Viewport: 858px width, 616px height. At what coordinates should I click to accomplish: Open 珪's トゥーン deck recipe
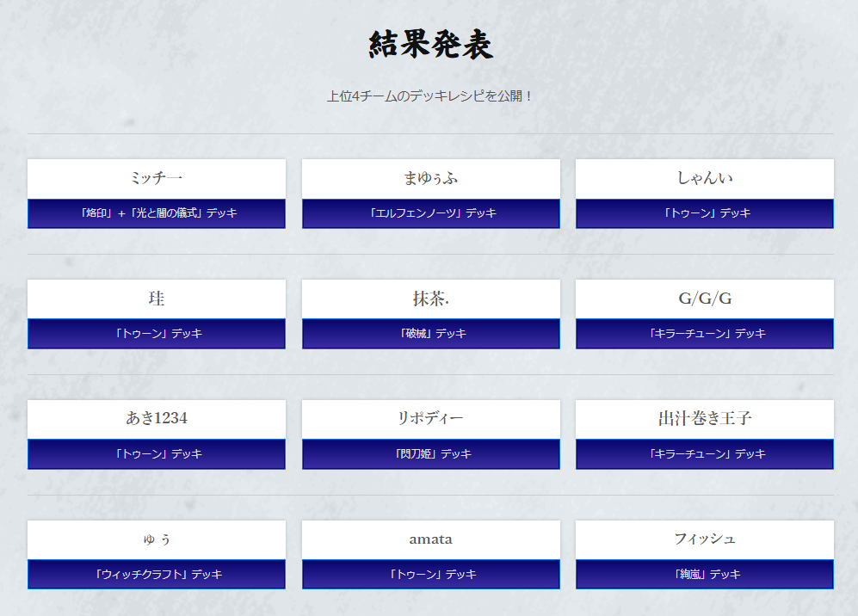(x=157, y=334)
